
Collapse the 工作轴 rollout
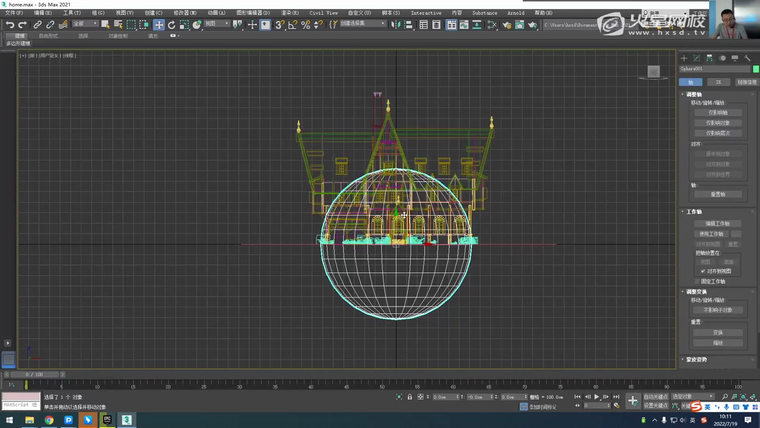(694, 212)
